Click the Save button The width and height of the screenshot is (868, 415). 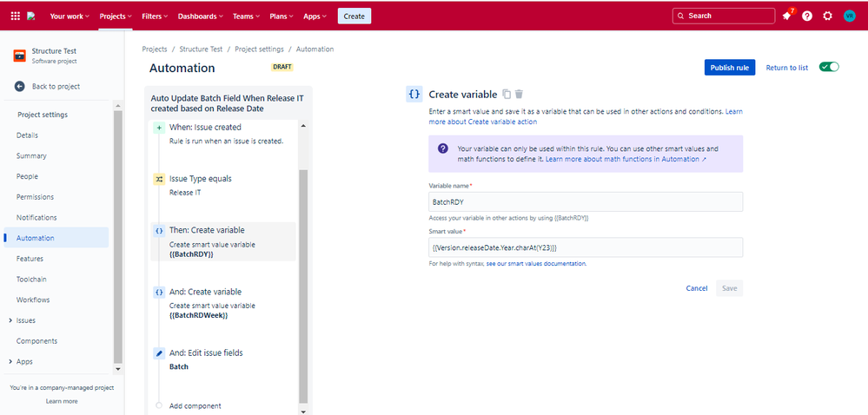pyautogui.click(x=730, y=288)
